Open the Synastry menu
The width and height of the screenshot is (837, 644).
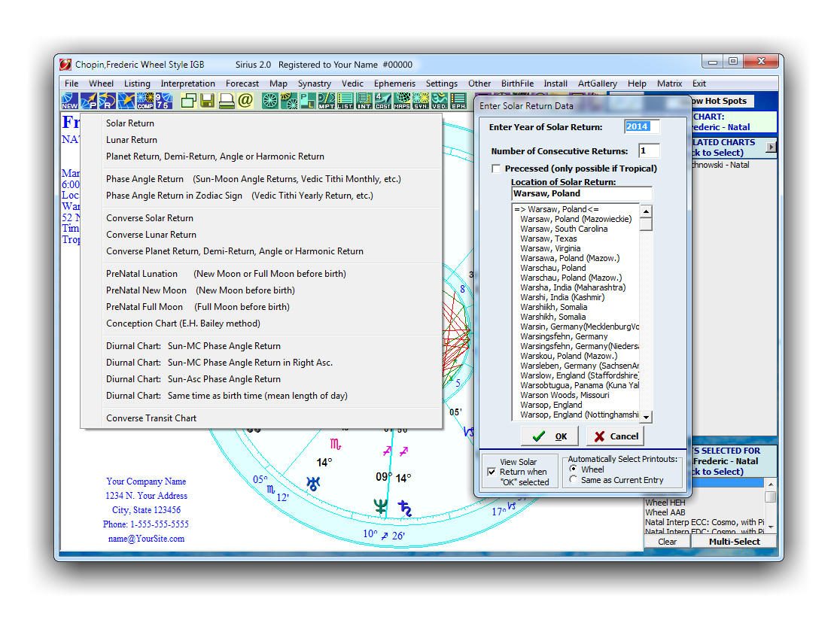point(315,84)
